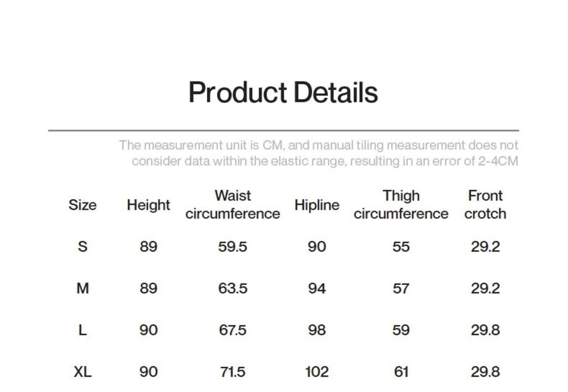Select the hipline value 98

pos(317,330)
